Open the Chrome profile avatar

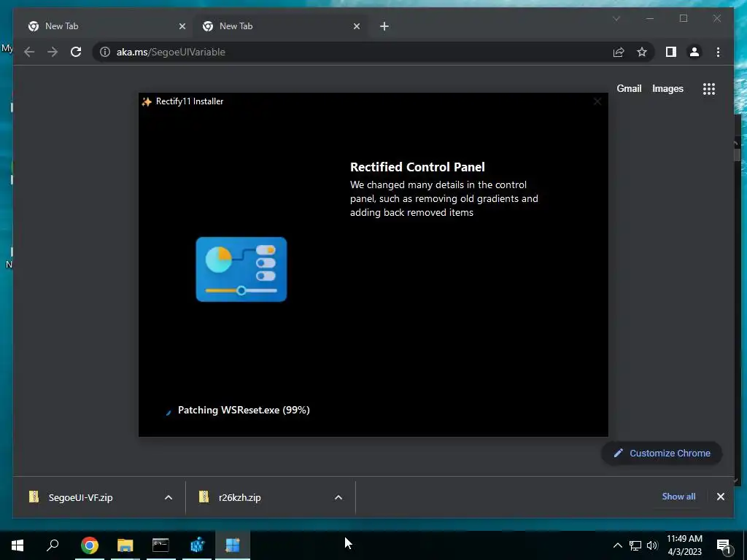(x=694, y=52)
